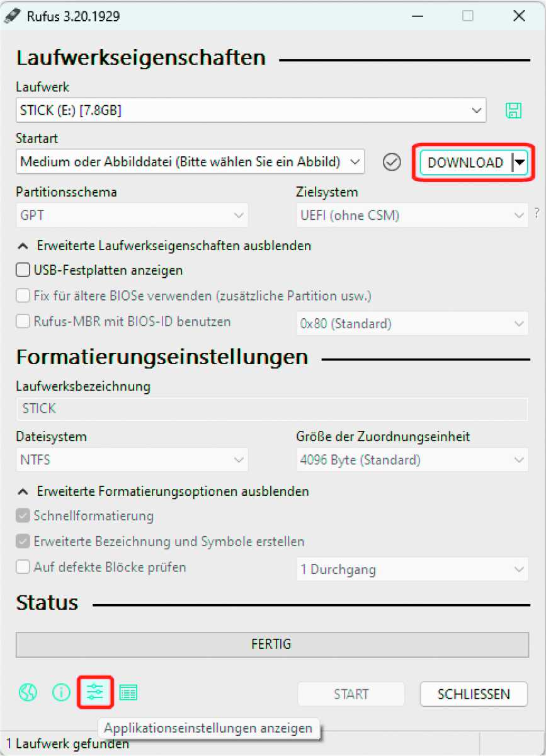
Task: Open the Dateisystem NTFS dropdown
Action: (132, 460)
